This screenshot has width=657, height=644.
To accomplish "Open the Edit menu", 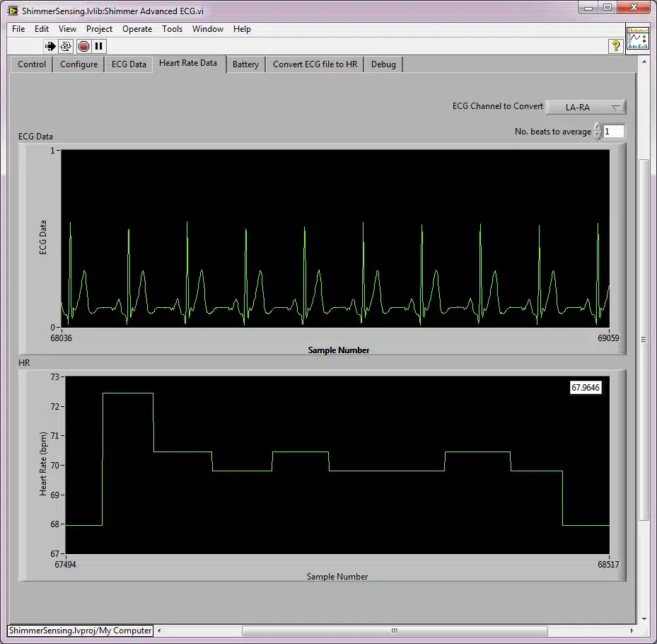I will point(42,29).
